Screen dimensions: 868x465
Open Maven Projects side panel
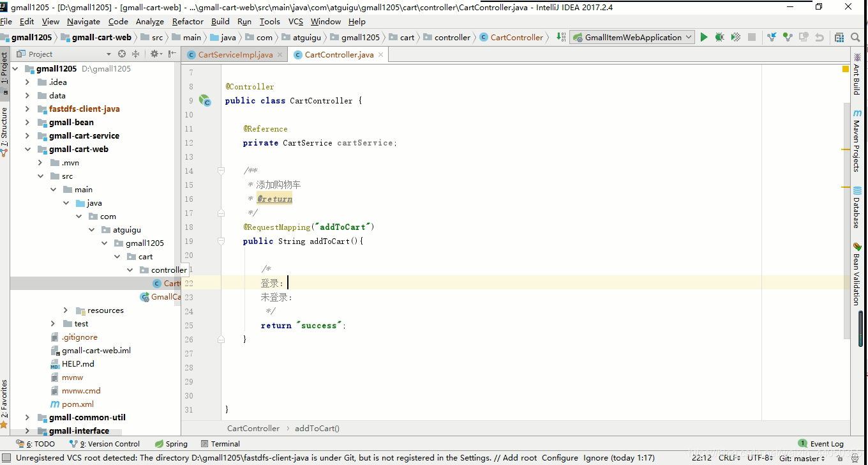point(857,140)
